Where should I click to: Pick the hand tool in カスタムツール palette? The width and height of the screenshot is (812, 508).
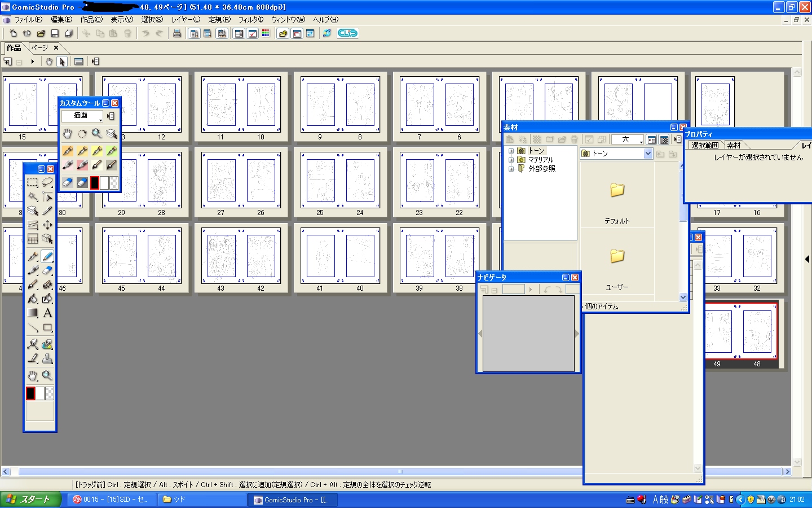pyautogui.click(x=68, y=133)
